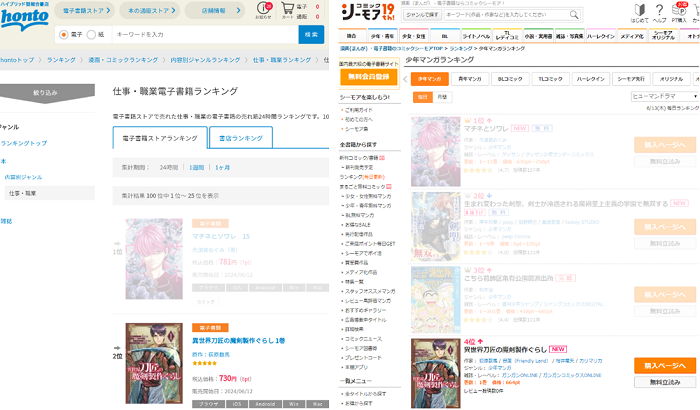
Task: Open Cmoa's こちら葛飾区亀有公園前派出所 cover thumbnail
Action: pos(435,300)
